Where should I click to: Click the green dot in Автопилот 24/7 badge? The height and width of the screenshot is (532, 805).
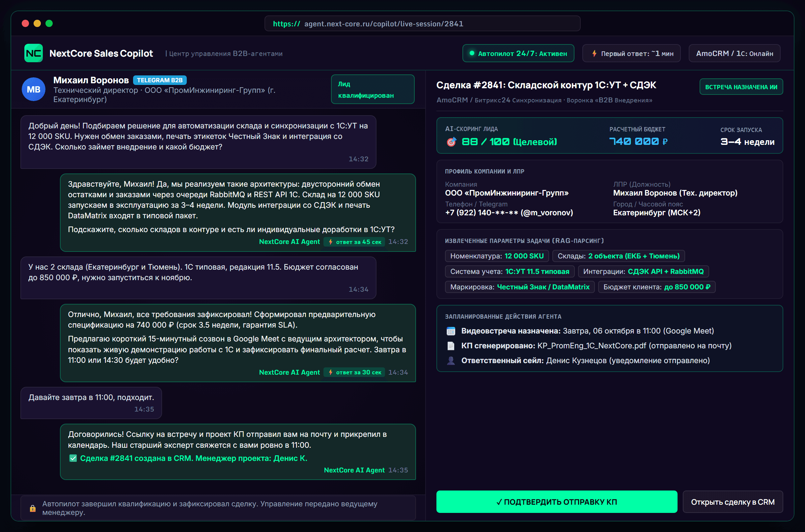[472, 53]
